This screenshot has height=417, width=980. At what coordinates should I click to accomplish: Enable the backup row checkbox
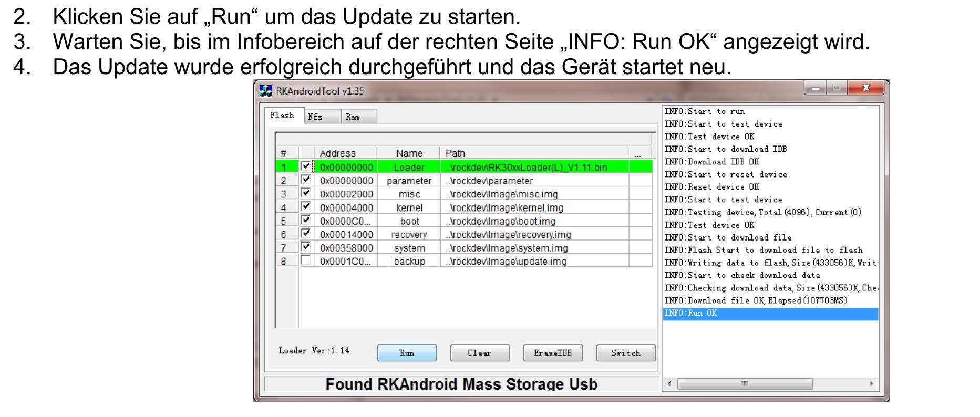[306, 260]
